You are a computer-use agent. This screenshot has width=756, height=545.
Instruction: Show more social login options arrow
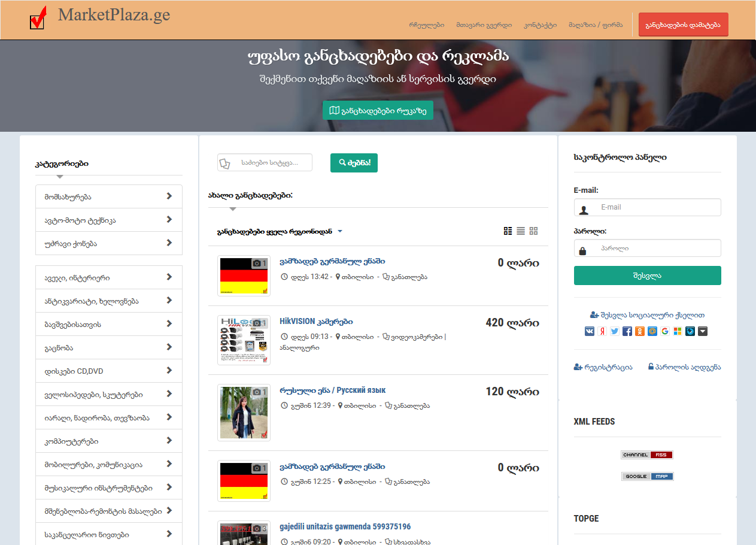pos(703,331)
